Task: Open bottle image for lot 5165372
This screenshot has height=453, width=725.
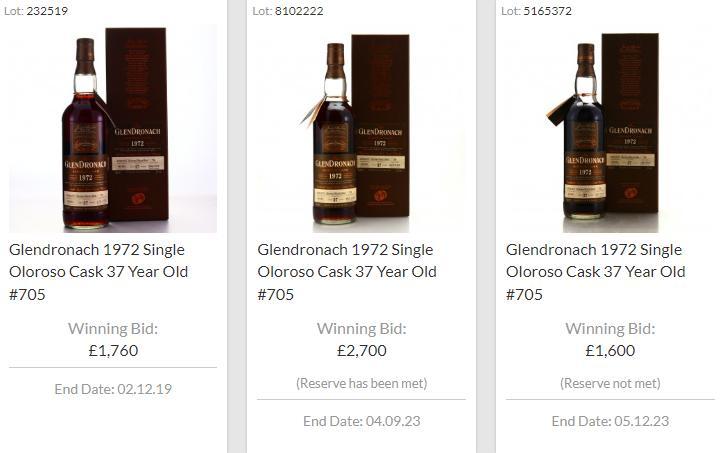Action: 610,129
